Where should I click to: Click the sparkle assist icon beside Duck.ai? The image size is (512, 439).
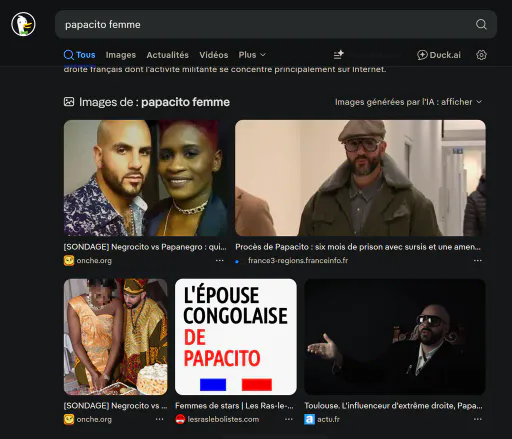pyautogui.click(x=339, y=55)
